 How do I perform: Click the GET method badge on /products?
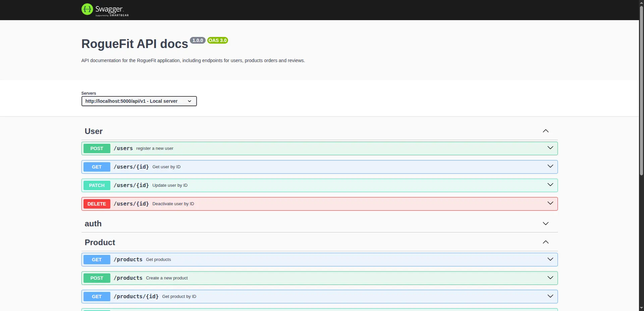97,259
